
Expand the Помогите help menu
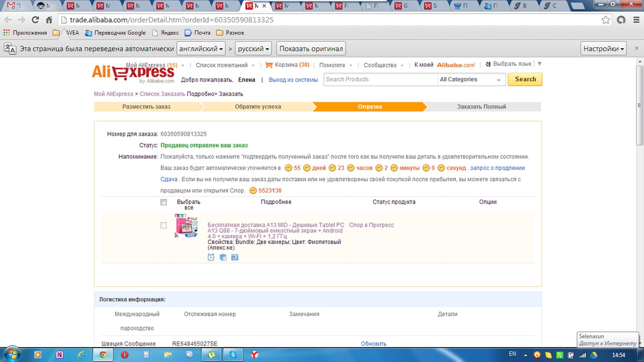tap(336, 65)
